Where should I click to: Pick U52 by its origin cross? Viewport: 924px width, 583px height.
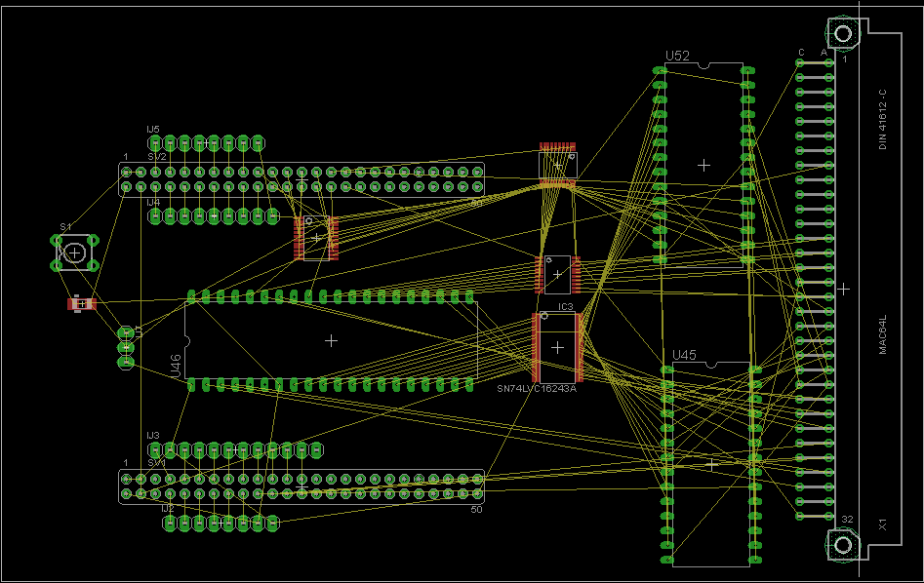click(x=703, y=166)
